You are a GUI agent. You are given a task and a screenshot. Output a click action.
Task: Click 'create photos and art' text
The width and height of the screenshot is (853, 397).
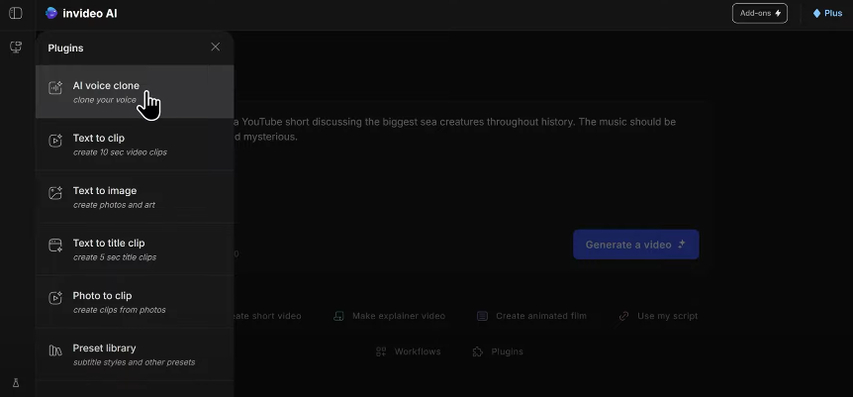[x=114, y=205]
